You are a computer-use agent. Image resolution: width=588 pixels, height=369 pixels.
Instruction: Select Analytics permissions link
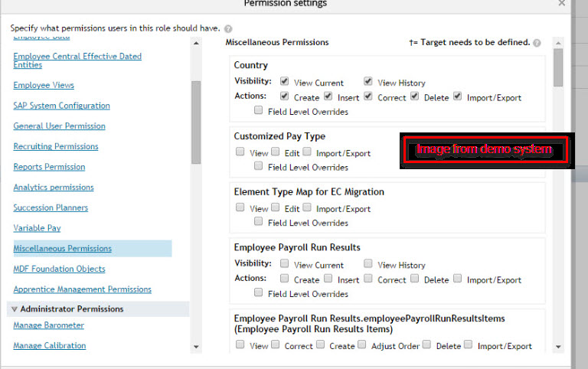pyautogui.click(x=54, y=187)
